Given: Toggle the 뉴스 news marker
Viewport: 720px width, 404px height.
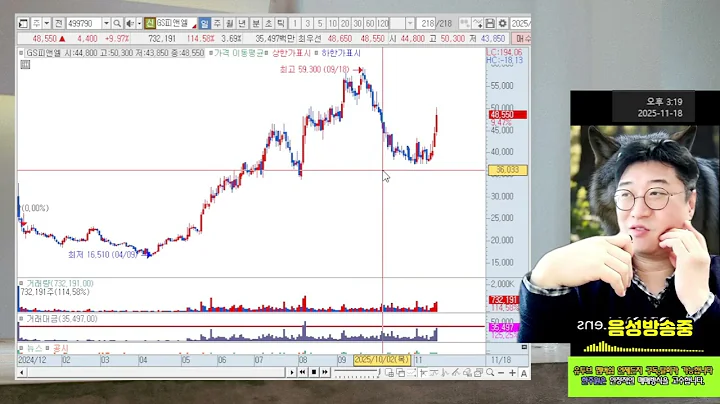Looking at the screenshot, I should pos(21,348).
